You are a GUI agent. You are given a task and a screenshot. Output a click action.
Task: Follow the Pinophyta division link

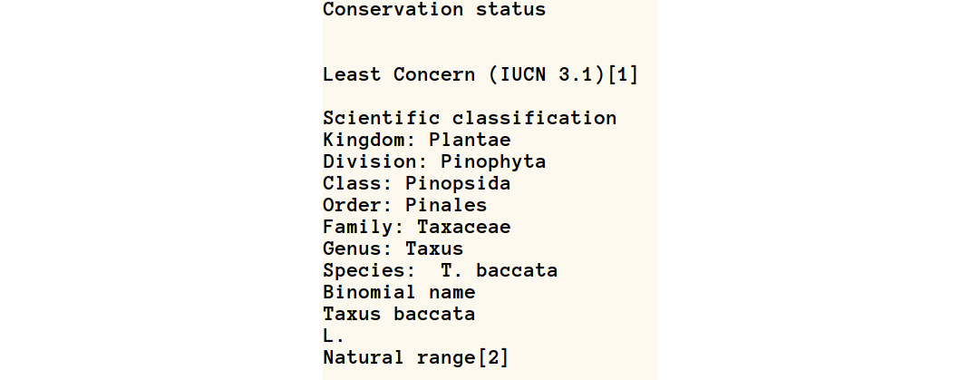pyautogui.click(x=493, y=162)
